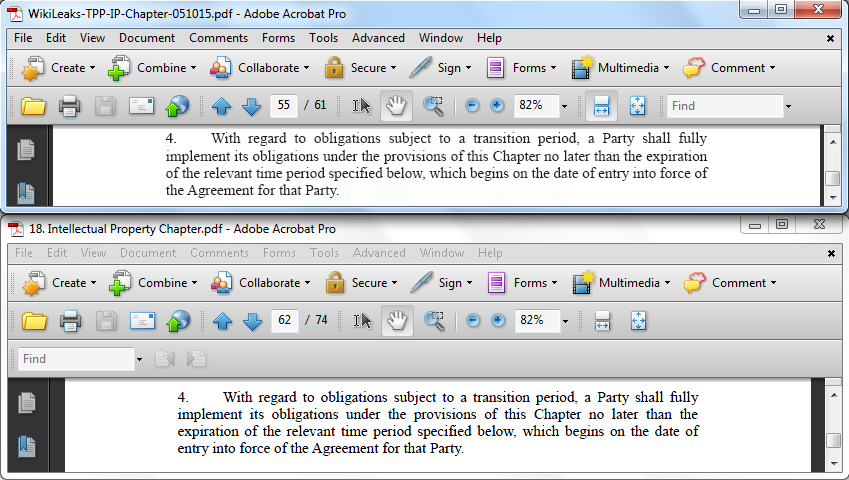
Task: Choose the Select tool in the WikiLeaks window
Action: [362, 106]
